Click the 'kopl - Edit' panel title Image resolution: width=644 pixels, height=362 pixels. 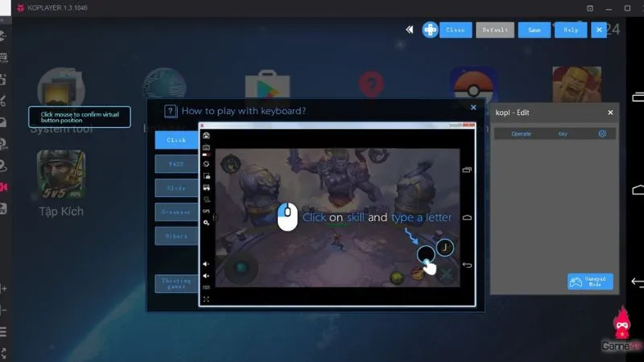(512, 113)
